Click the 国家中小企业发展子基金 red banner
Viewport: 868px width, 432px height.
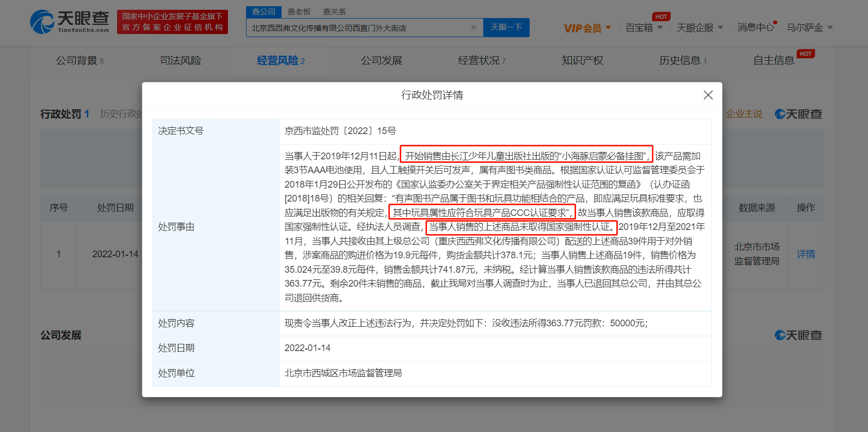pyautogui.click(x=172, y=22)
